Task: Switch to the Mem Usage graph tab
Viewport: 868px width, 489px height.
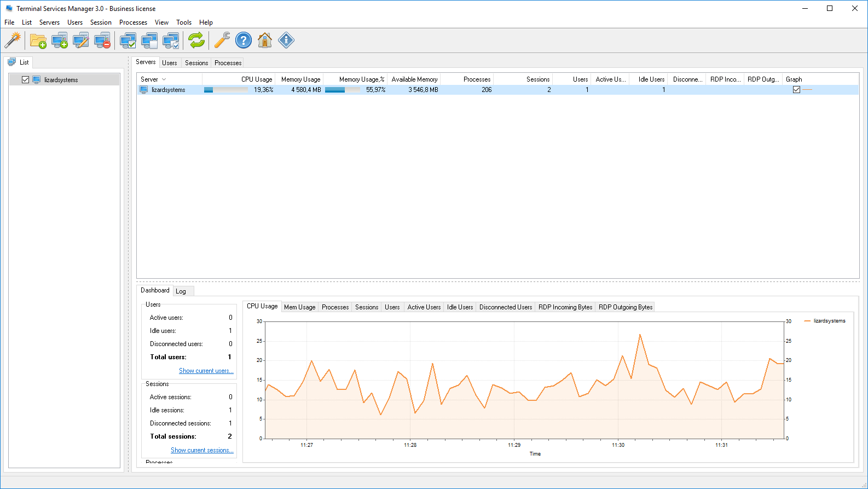Action: [299, 307]
